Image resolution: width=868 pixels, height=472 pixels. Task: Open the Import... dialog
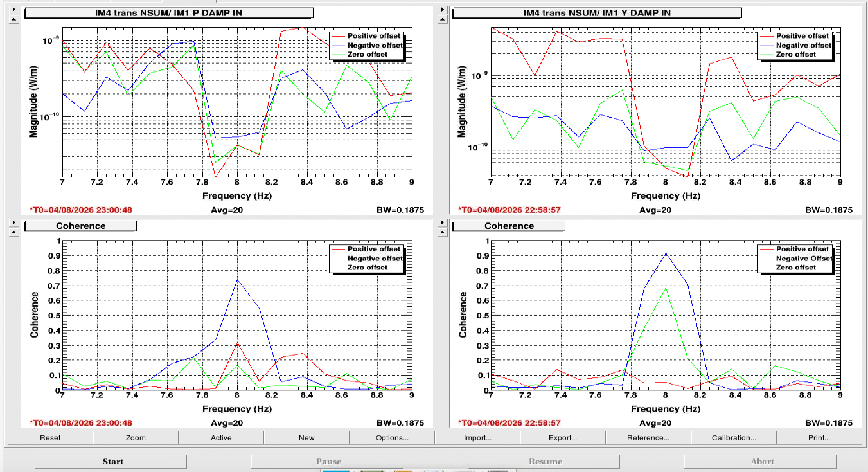click(x=477, y=438)
